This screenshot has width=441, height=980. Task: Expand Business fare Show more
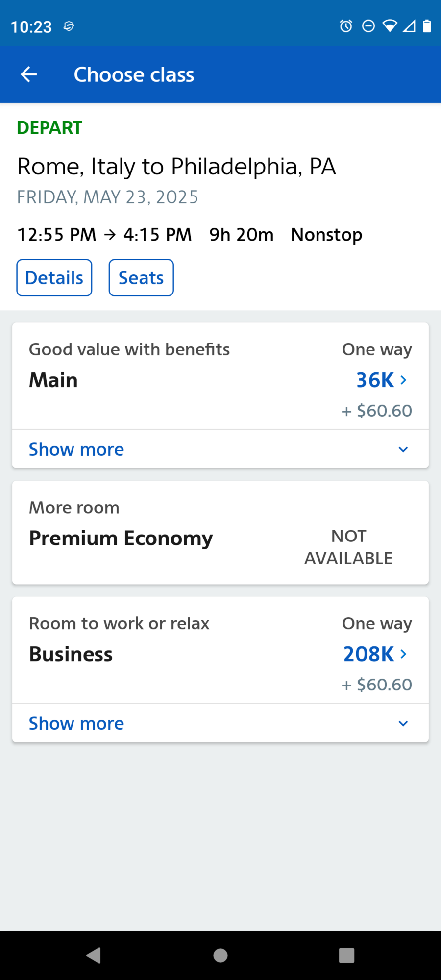click(x=220, y=723)
